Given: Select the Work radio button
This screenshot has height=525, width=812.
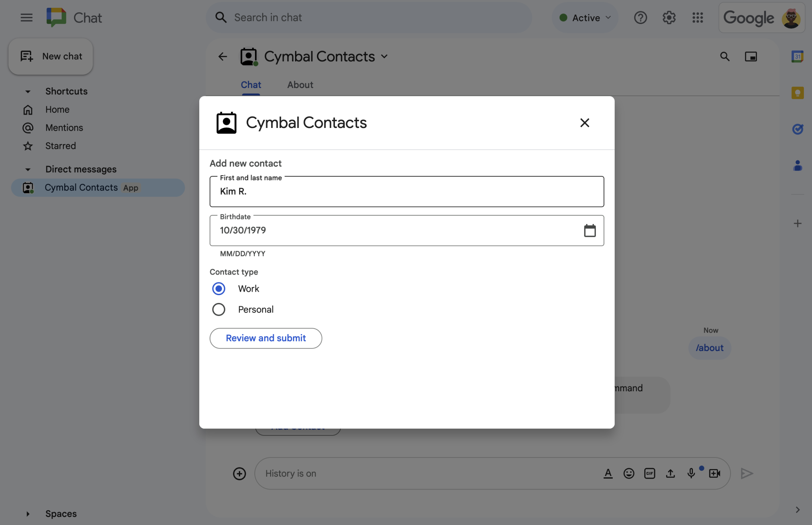Looking at the screenshot, I should 219,289.
